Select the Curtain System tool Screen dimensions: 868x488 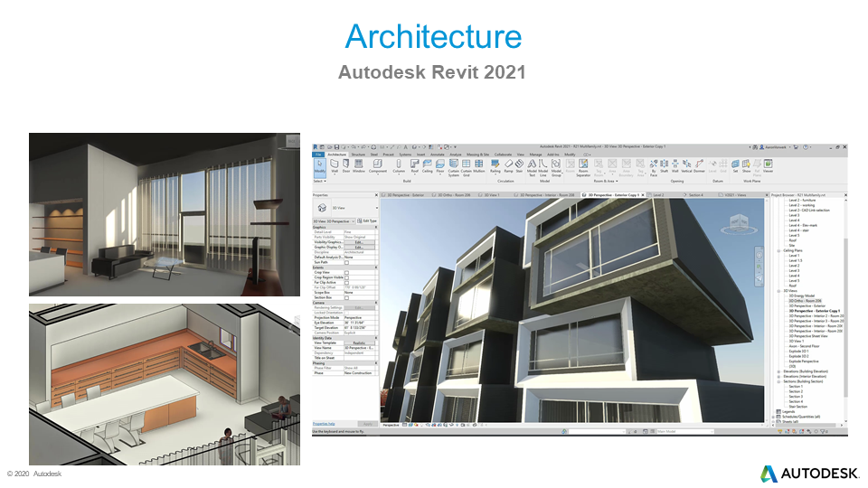click(x=453, y=168)
